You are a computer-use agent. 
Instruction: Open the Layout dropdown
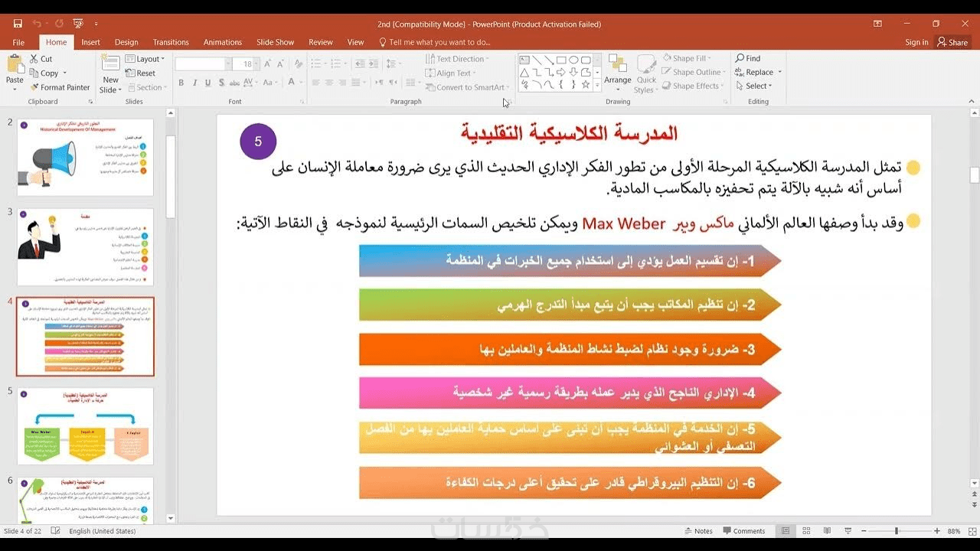pyautogui.click(x=145, y=59)
